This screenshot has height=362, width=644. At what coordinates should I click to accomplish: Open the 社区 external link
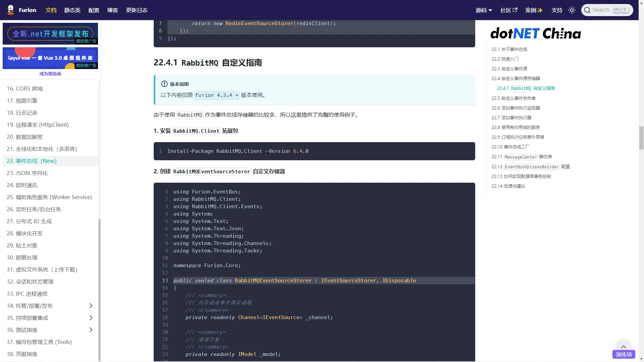tap(509, 10)
